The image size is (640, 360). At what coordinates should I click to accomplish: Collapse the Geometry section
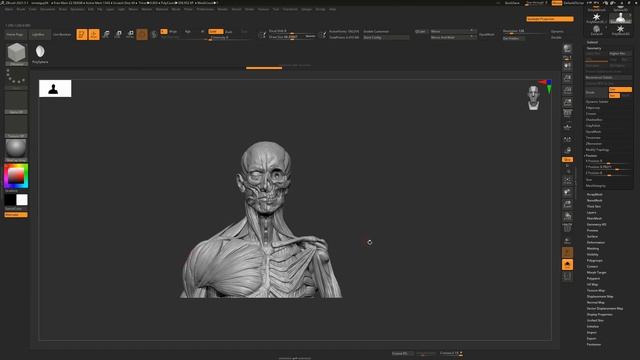click(x=594, y=48)
